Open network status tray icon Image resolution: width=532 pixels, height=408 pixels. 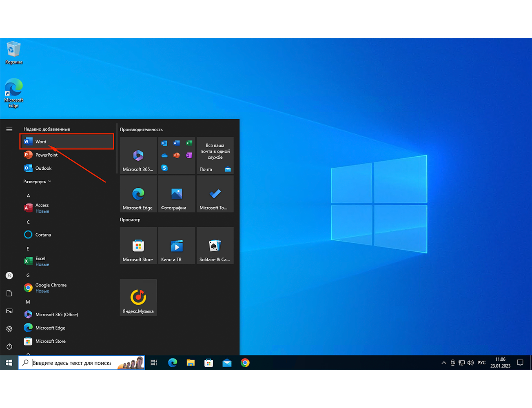point(461,363)
